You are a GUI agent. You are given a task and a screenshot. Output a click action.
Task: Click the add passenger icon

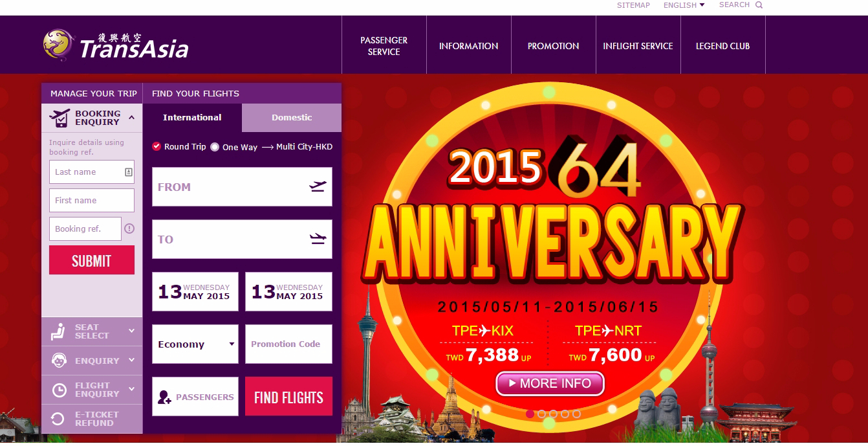click(x=164, y=397)
